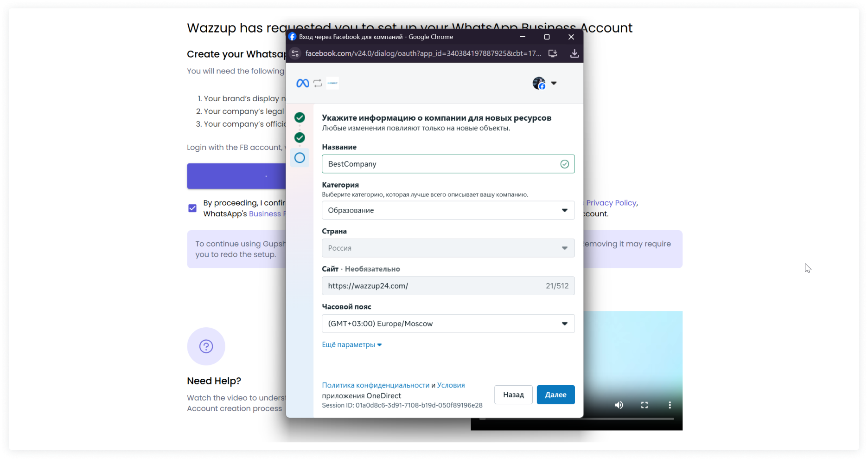The height and width of the screenshot is (460, 868).
Task: Click the download icon in Chrome bar
Action: (x=574, y=53)
